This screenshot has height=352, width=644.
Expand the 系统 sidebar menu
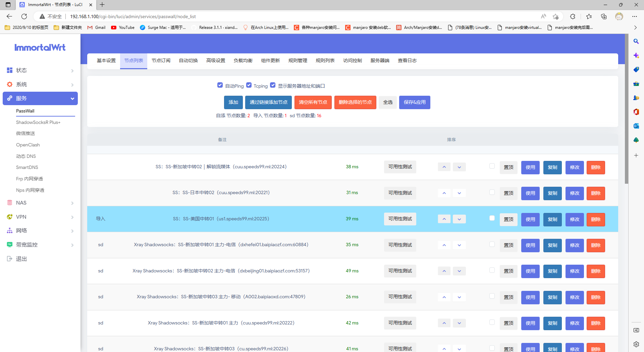[x=40, y=84]
